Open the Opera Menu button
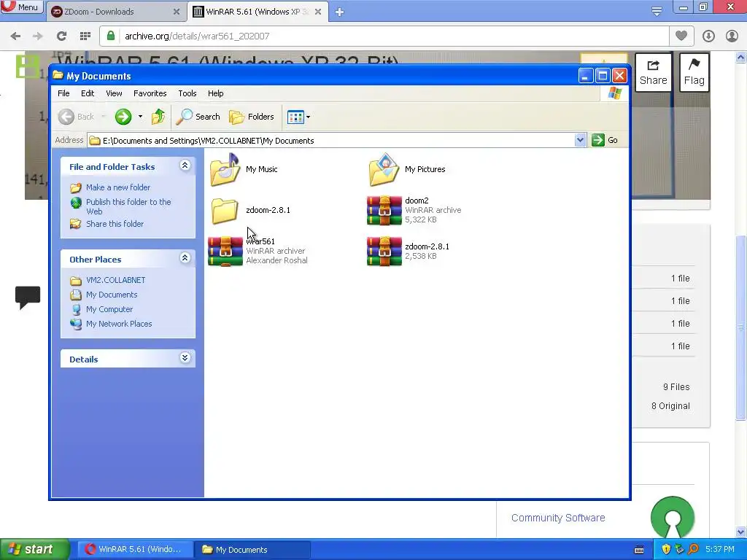 [x=22, y=7]
